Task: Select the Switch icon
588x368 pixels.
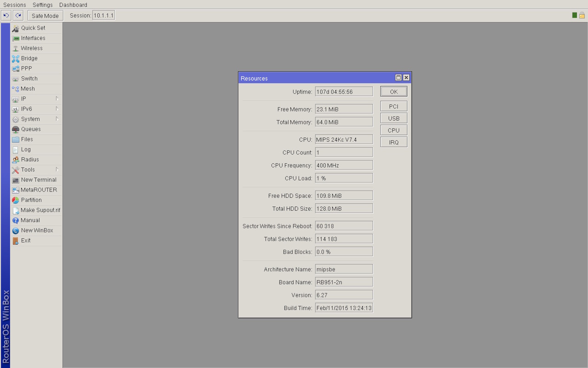Action: click(x=16, y=79)
